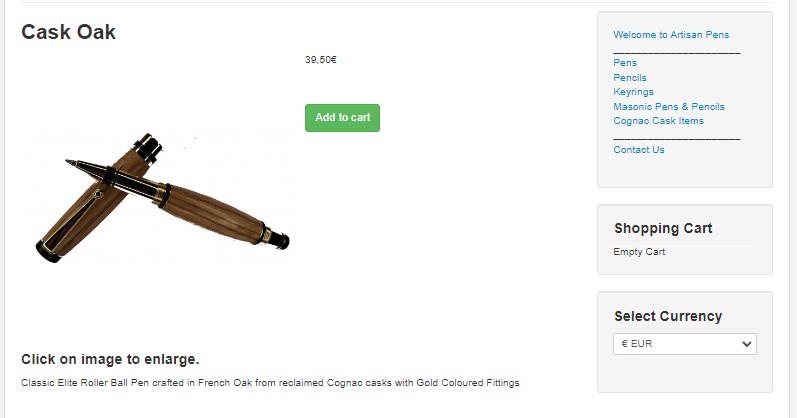Click the 'Click on image to enlarge' caption

pos(110,360)
